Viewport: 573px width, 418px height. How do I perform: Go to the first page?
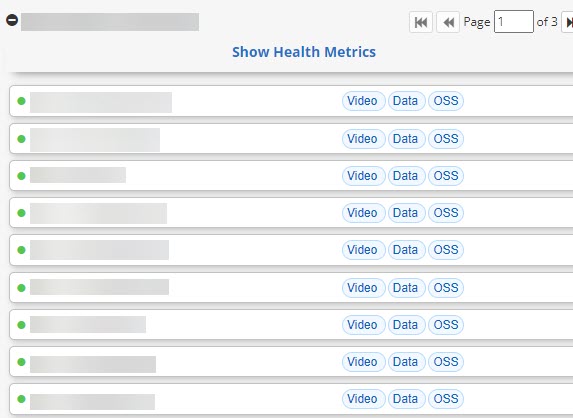pyautogui.click(x=421, y=22)
